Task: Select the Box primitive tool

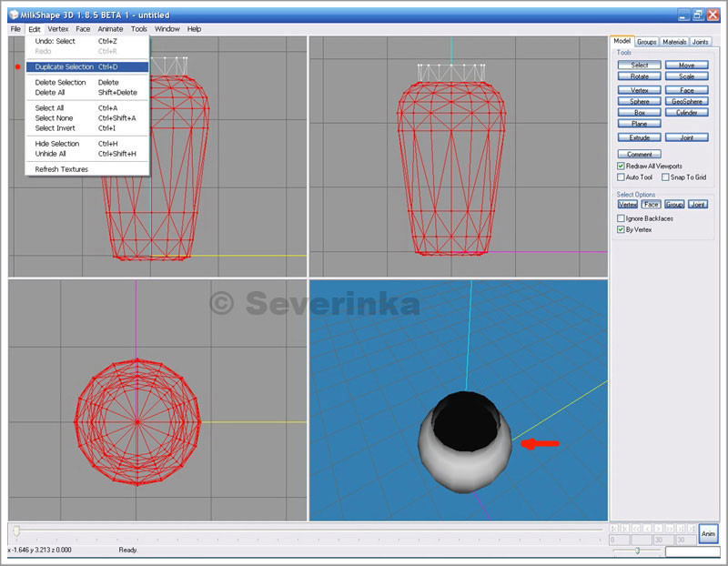Action: click(640, 113)
